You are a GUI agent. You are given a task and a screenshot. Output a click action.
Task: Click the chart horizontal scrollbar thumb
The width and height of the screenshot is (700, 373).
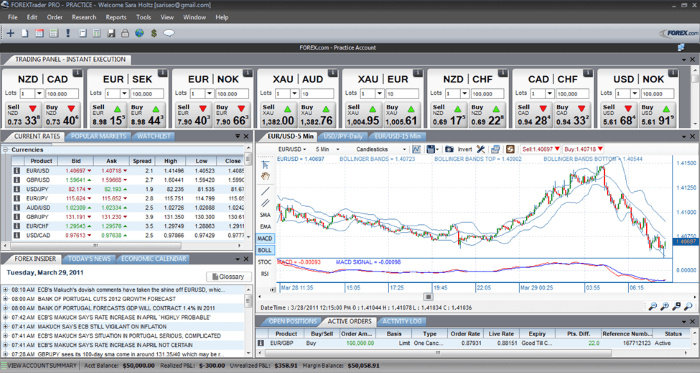coord(428,297)
